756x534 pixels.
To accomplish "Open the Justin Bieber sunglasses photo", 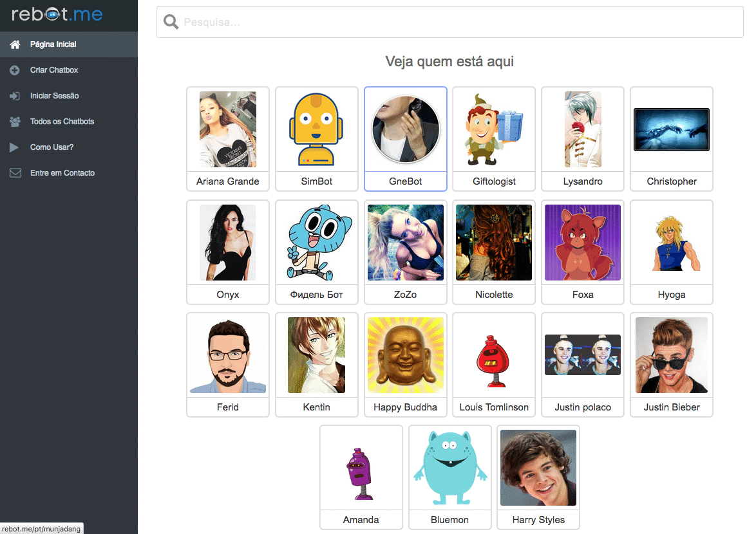I will pyautogui.click(x=671, y=355).
